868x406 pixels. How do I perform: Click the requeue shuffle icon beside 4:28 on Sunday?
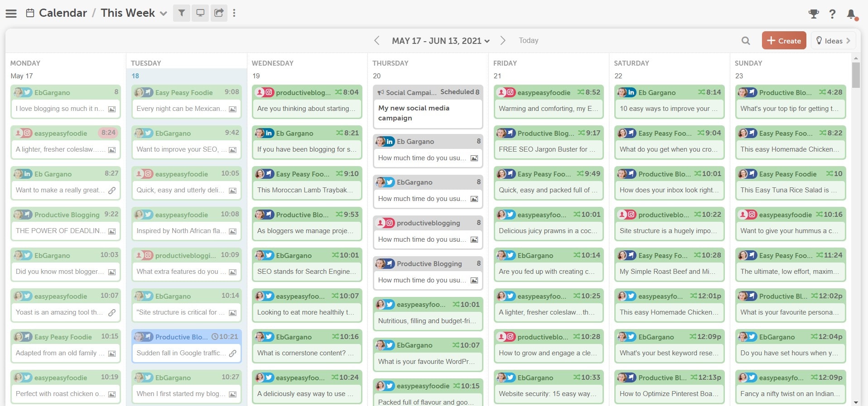point(822,92)
